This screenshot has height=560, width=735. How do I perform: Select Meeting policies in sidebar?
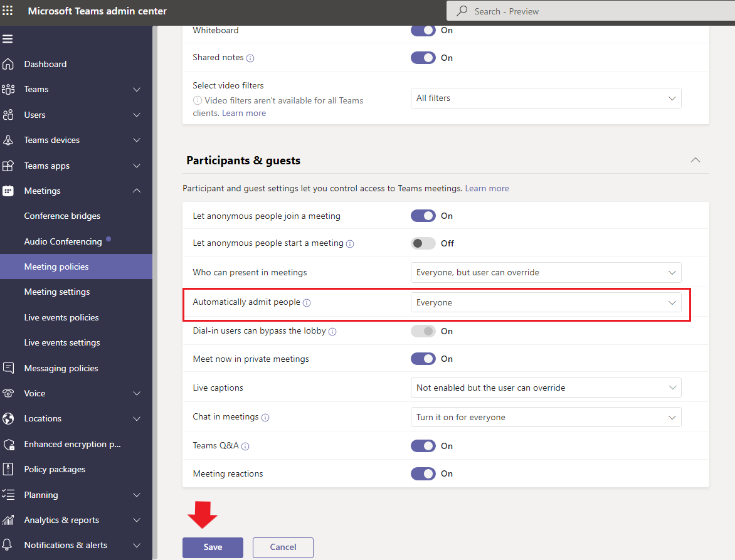tap(76, 267)
